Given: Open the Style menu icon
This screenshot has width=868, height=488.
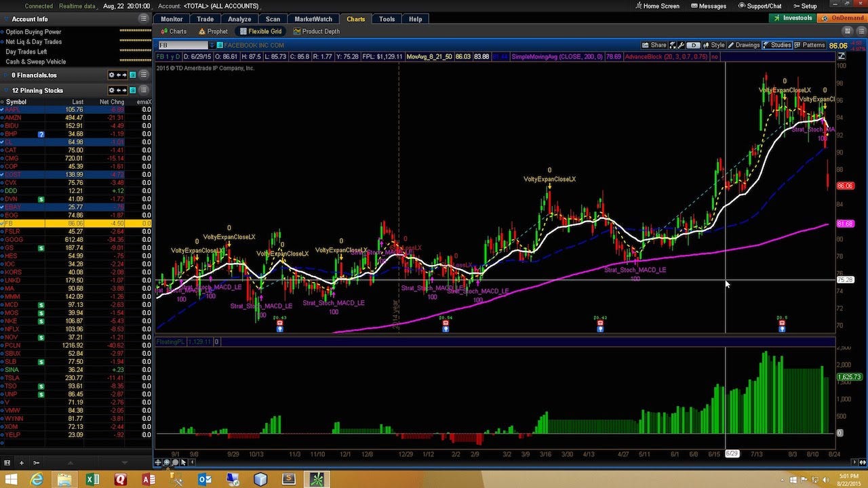Looking at the screenshot, I should pos(715,45).
